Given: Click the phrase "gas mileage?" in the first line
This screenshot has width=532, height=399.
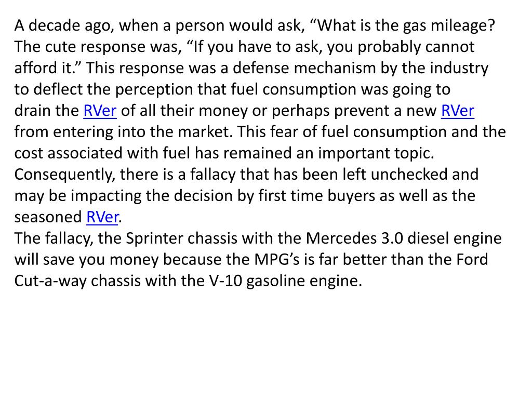Looking at the screenshot, I should point(449,26).
